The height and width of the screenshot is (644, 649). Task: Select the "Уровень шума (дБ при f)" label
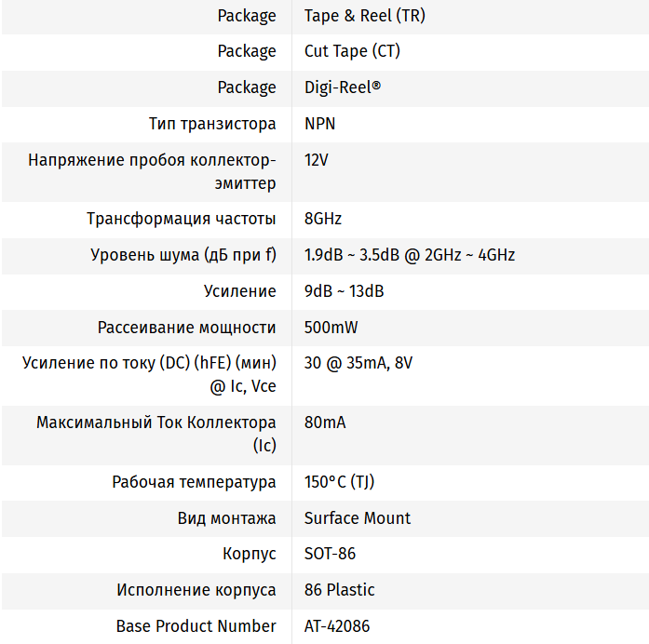point(183,255)
